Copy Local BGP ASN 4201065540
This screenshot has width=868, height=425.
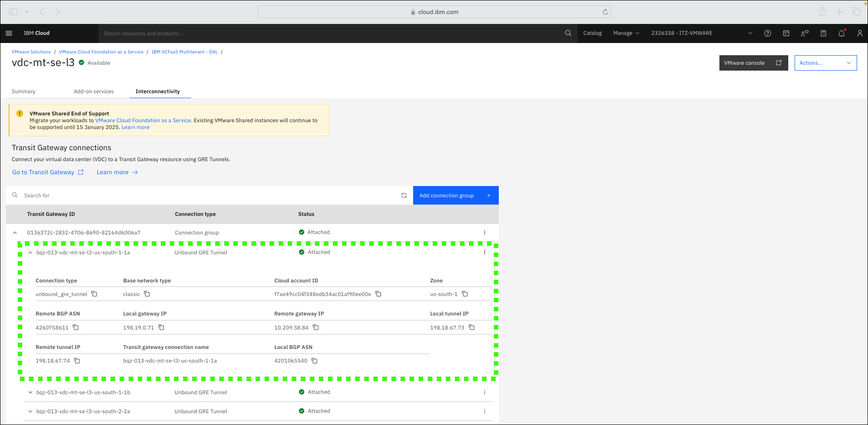[314, 361]
